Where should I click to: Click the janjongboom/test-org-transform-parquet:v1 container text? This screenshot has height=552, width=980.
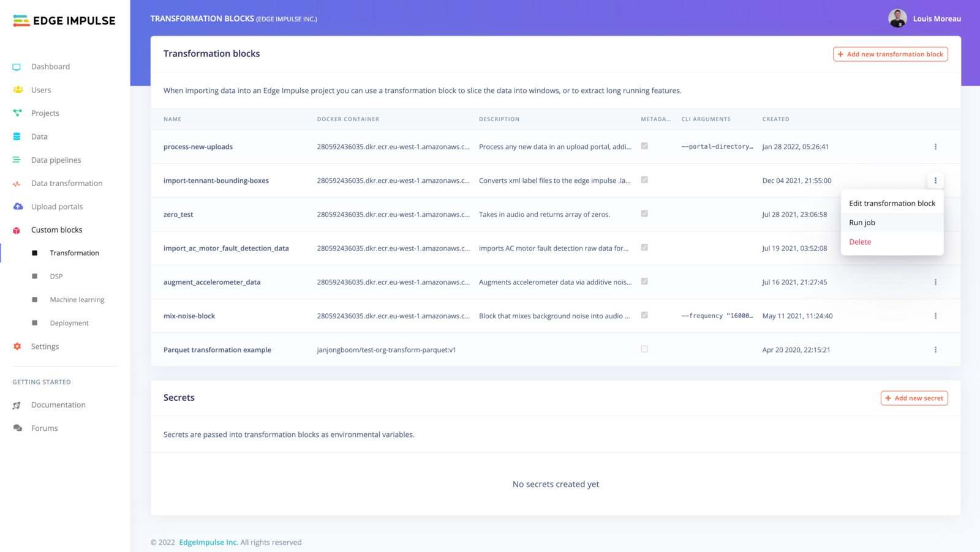click(x=386, y=350)
